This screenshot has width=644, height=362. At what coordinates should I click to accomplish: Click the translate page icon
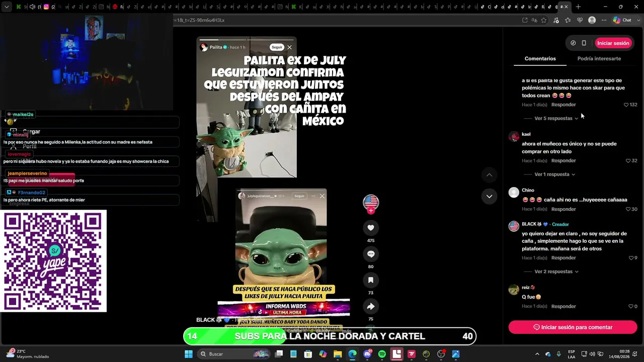tap(534, 20)
